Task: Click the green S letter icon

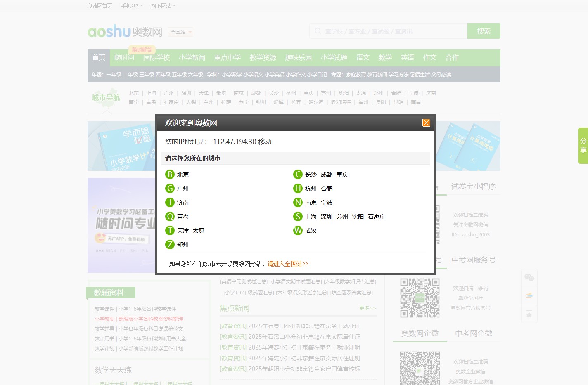Action: [298, 217]
